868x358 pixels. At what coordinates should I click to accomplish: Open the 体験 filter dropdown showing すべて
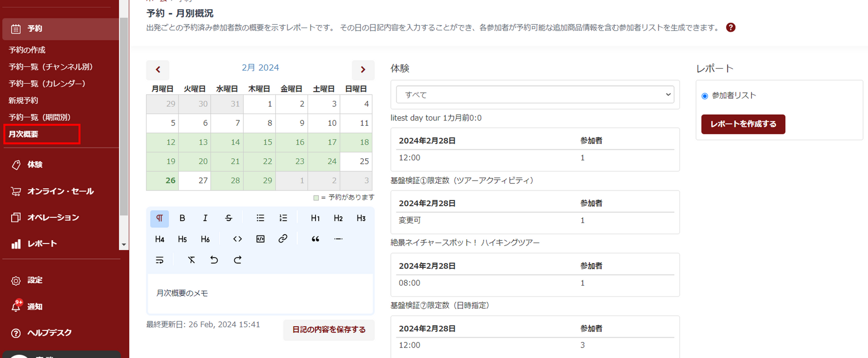[535, 95]
